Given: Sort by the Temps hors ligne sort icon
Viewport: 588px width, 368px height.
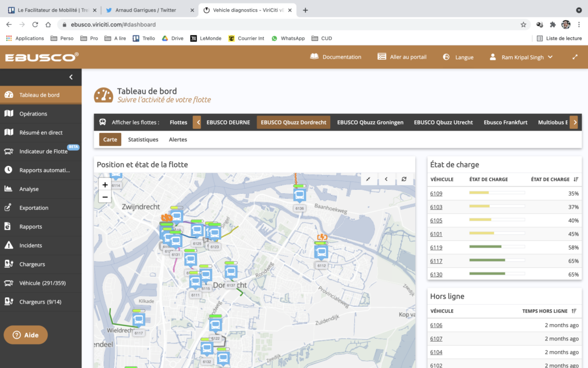Looking at the screenshot, I should 574,311.
